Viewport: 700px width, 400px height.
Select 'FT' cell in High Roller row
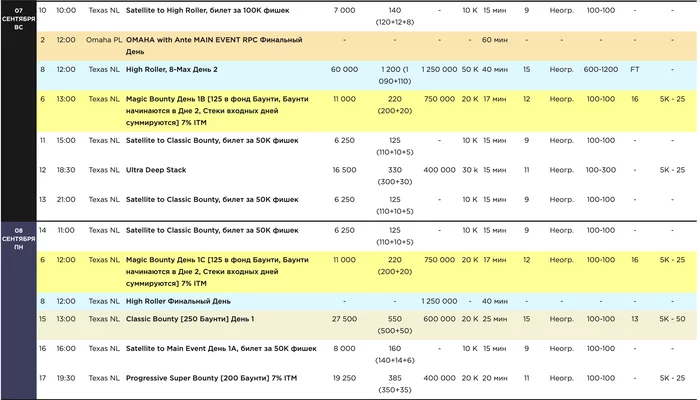(x=634, y=70)
